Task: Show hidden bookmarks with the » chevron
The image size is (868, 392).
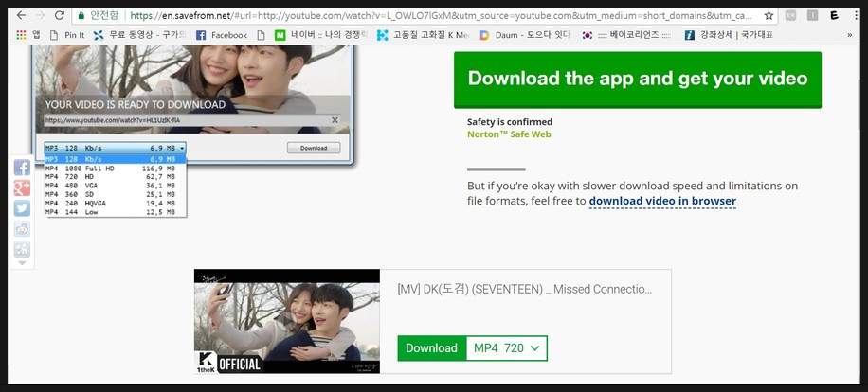Action: pyautogui.click(x=850, y=35)
